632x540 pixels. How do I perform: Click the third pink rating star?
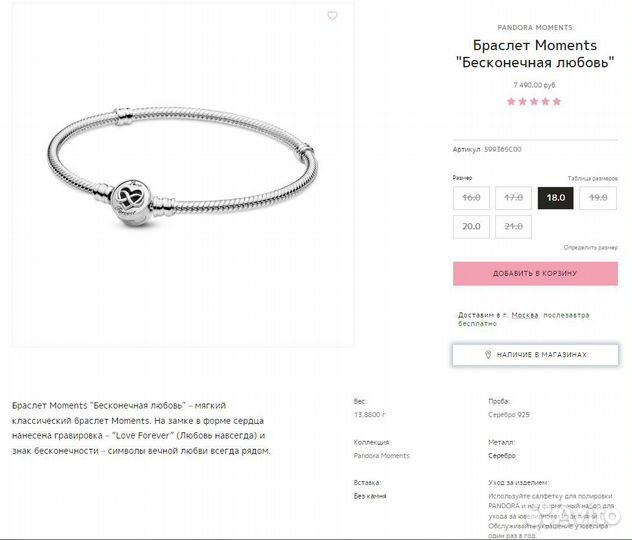(534, 102)
